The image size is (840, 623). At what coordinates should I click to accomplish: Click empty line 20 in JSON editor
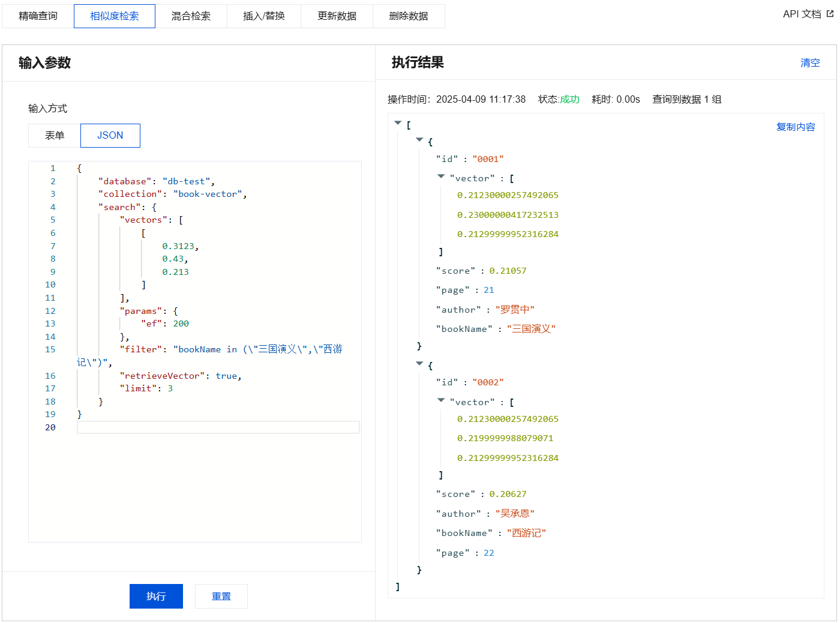click(218, 427)
